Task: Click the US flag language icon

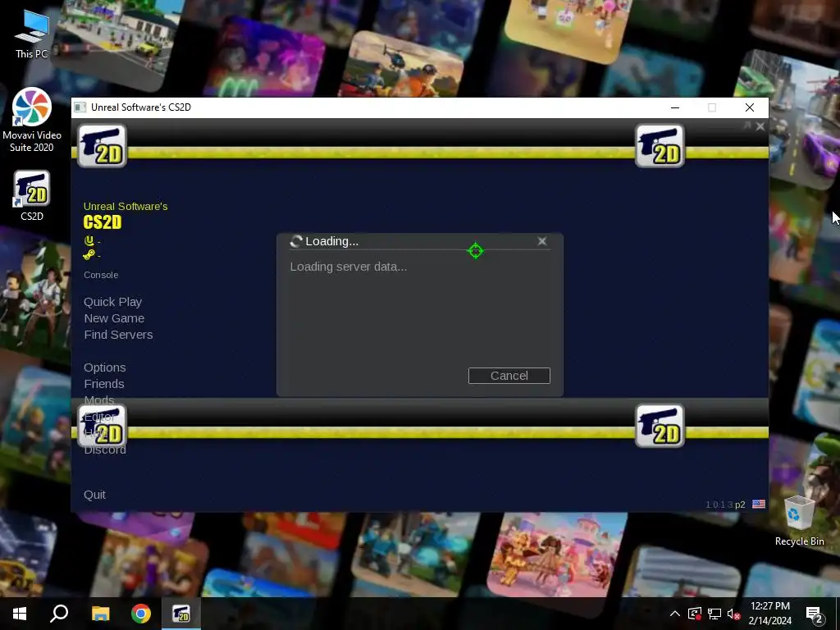Action: tap(759, 504)
